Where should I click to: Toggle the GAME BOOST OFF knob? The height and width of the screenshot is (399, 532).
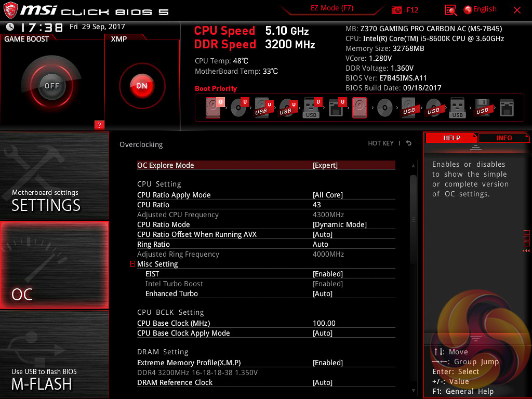[51, 86]
